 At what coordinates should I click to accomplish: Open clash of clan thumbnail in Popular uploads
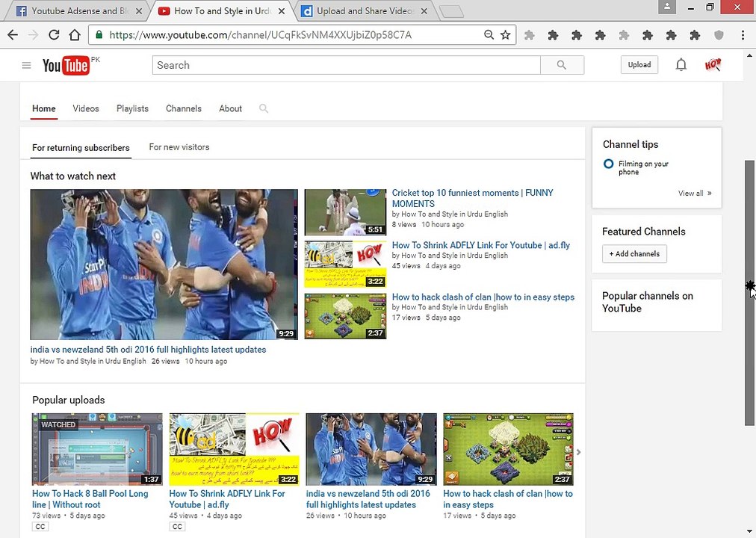point(508,449)
